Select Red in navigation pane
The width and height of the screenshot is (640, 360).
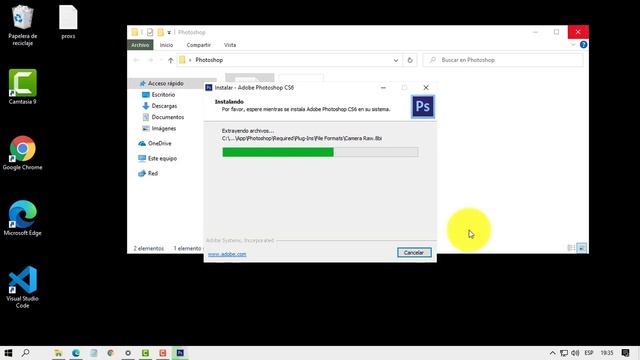148,173
